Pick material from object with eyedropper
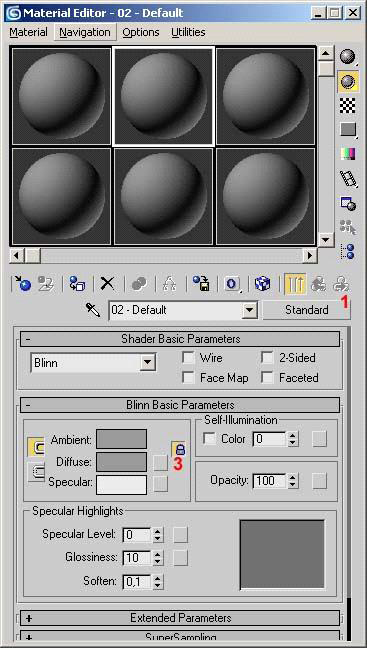Viewport: 367px width, 650px height. (93, 310)
